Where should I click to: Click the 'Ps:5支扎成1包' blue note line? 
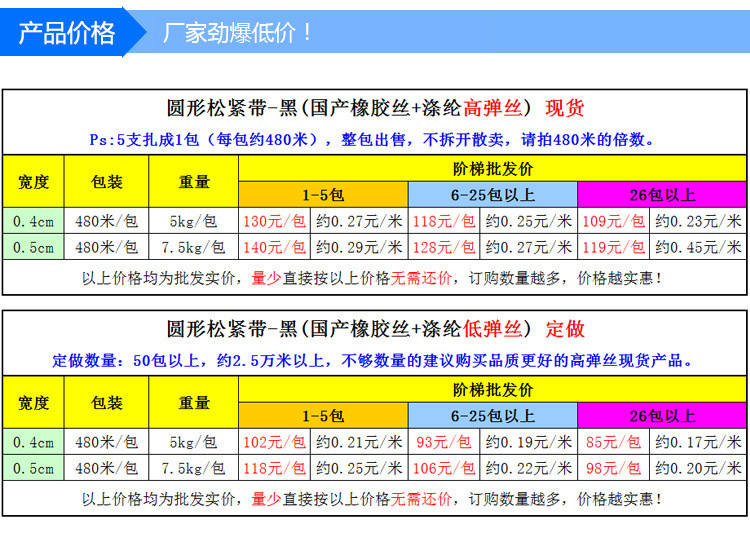click(371, 140)
